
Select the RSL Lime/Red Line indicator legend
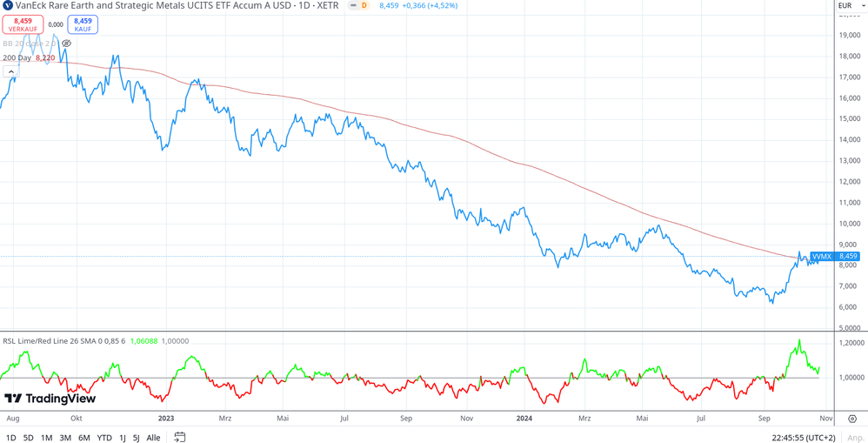pyautogui.click(x=64, y=341)
